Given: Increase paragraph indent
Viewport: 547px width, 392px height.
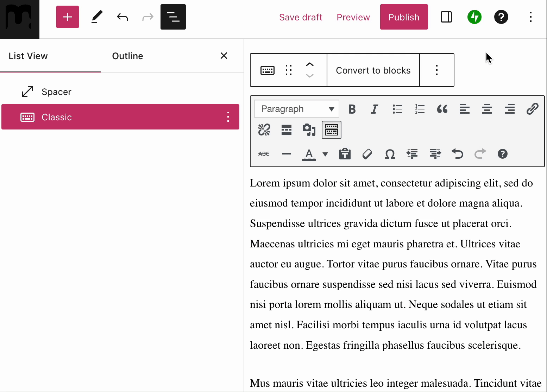Looking at the screenshot, I should pyautogui.click(x=435, y=154).
